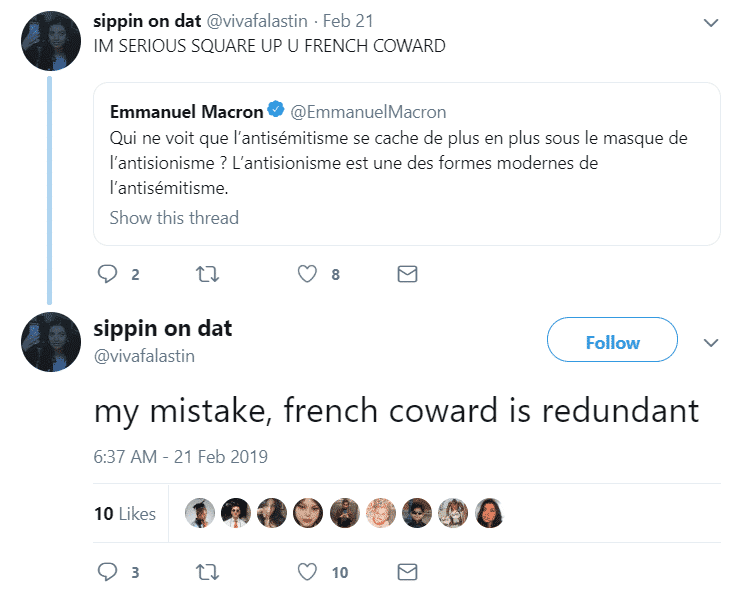Open chevron menu beside Follow button
The height and width of the screenshot is (601, 740).
[x=711, y=342]
